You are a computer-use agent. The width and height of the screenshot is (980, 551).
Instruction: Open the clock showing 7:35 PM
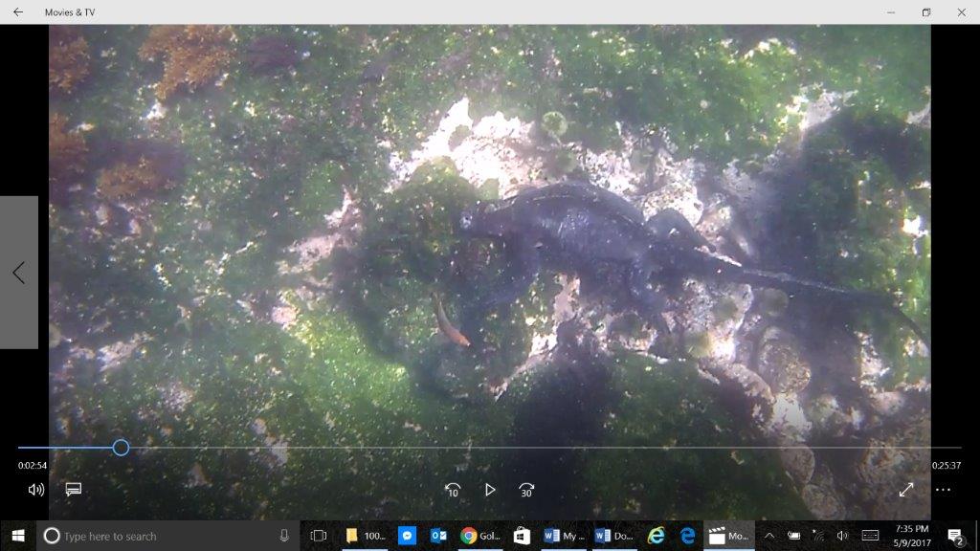tap(912, 536)
